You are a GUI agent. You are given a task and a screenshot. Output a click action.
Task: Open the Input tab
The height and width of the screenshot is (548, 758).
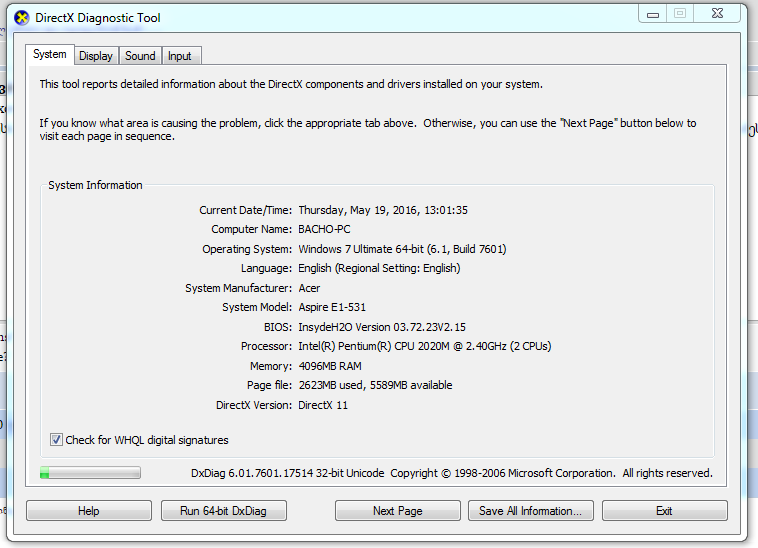click(180, 56)
